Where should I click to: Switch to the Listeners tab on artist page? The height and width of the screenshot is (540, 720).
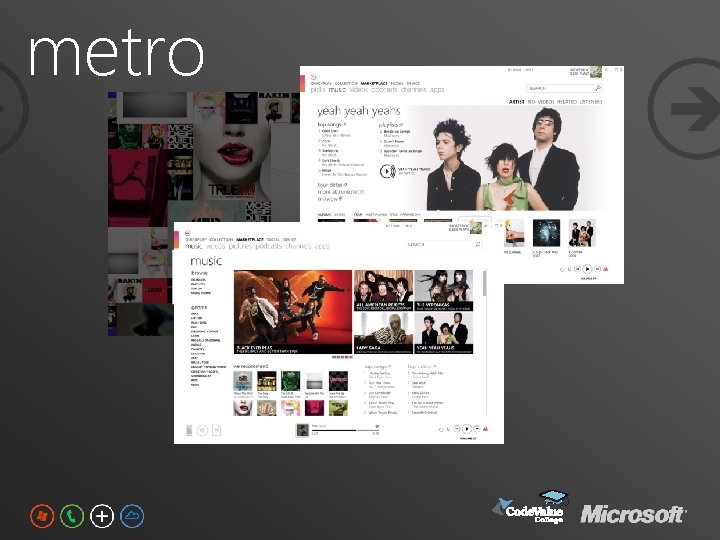591,101
